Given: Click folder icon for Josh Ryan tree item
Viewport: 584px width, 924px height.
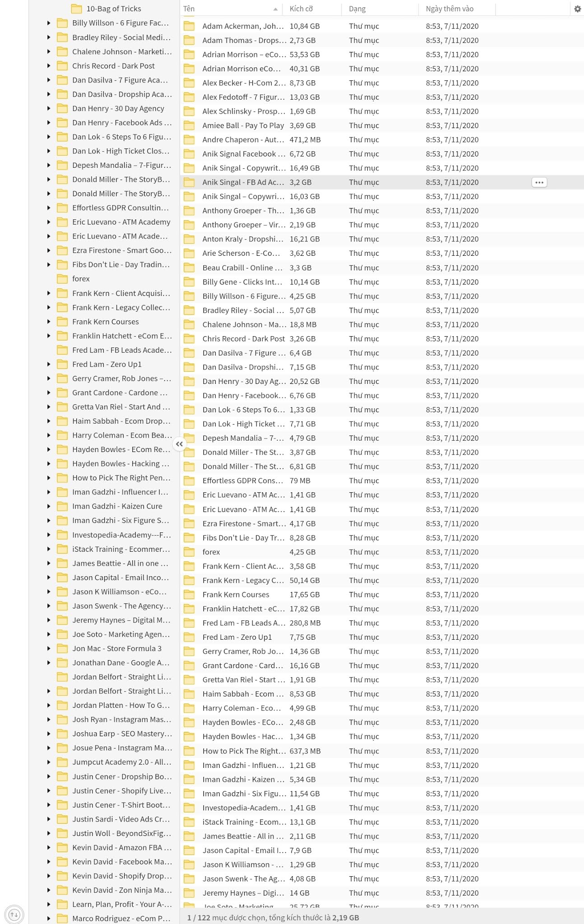Looking at the screenshot, I should 62,720.
